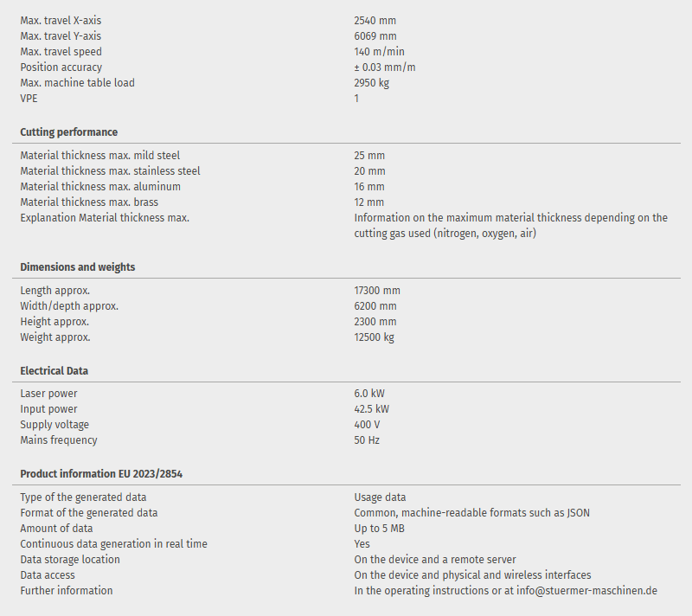Click the Explanation Material thickness max. label
This screenshot has width=692, height=616.
[x=105, y=218]
